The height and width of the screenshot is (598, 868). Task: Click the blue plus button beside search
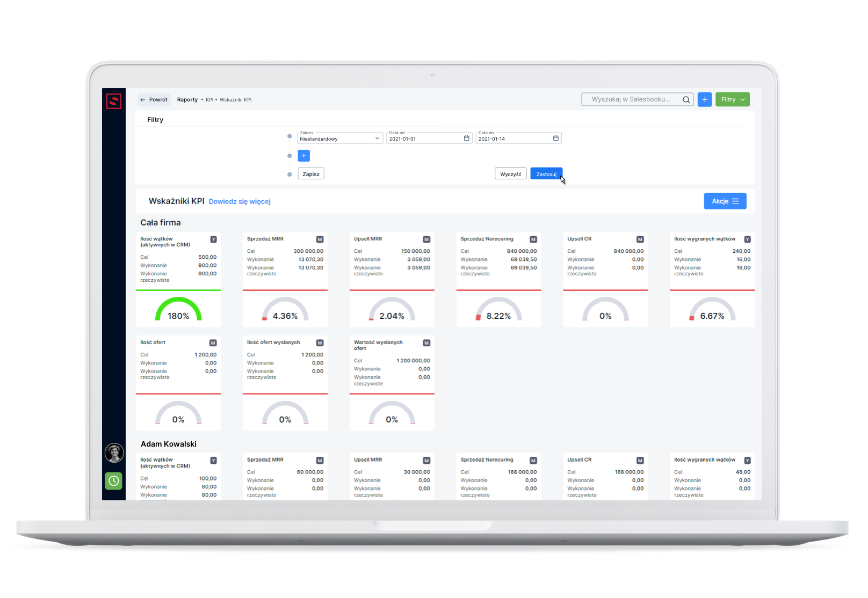click(x=705, y=99)
